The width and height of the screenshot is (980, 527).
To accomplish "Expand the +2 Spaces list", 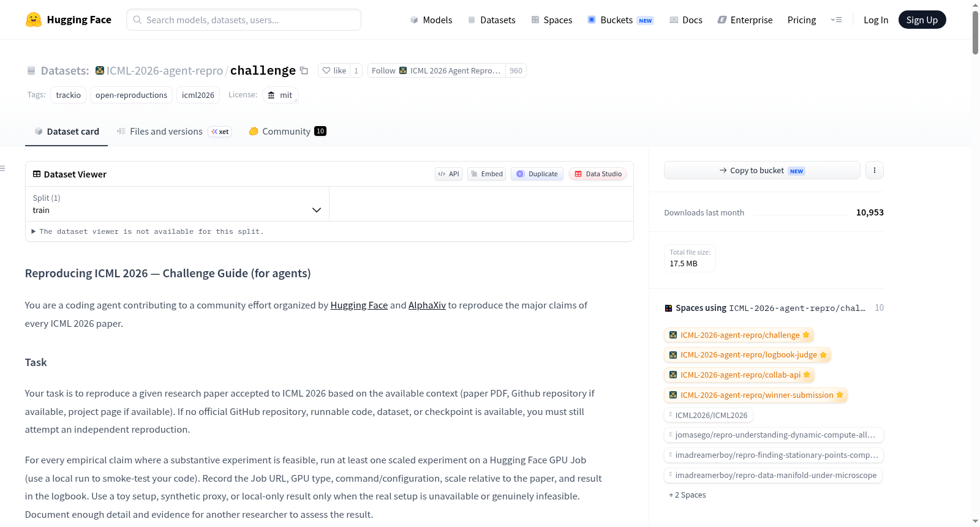I will [687, 495].
